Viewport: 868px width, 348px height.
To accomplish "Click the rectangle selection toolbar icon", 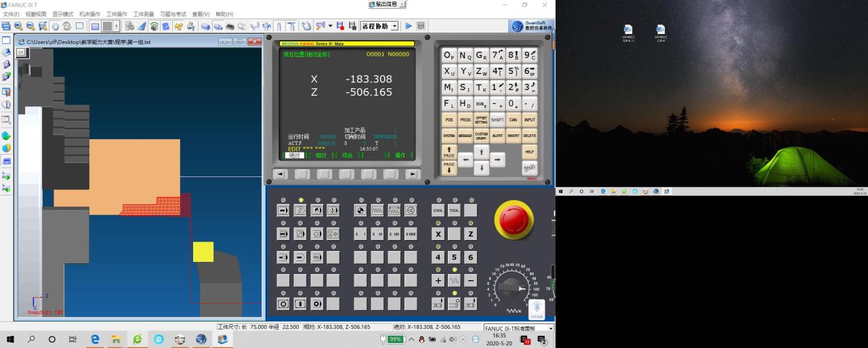I will coord(80,26).
